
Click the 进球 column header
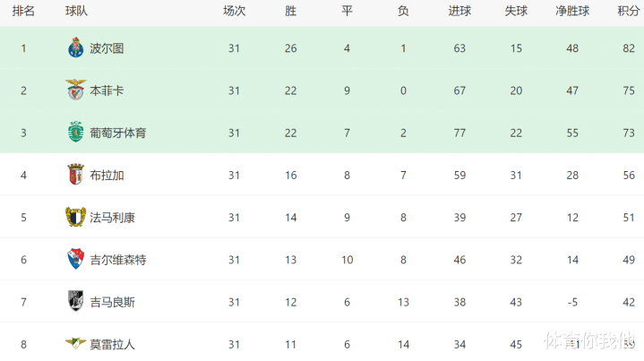pyautogui.click(x=459, y=12)
